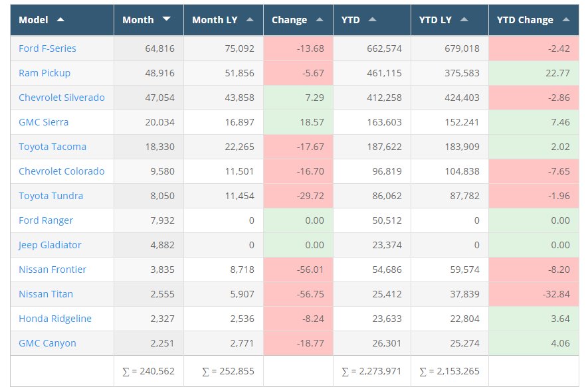The image size is (588, 387).
Task: Open the GMC Canyon model link
Action: (x=47, y=343)
